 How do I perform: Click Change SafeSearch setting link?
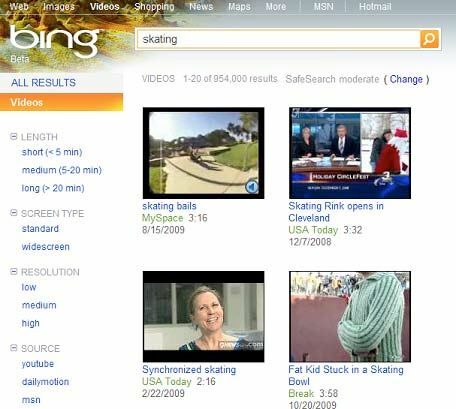(x=406, y=79)
